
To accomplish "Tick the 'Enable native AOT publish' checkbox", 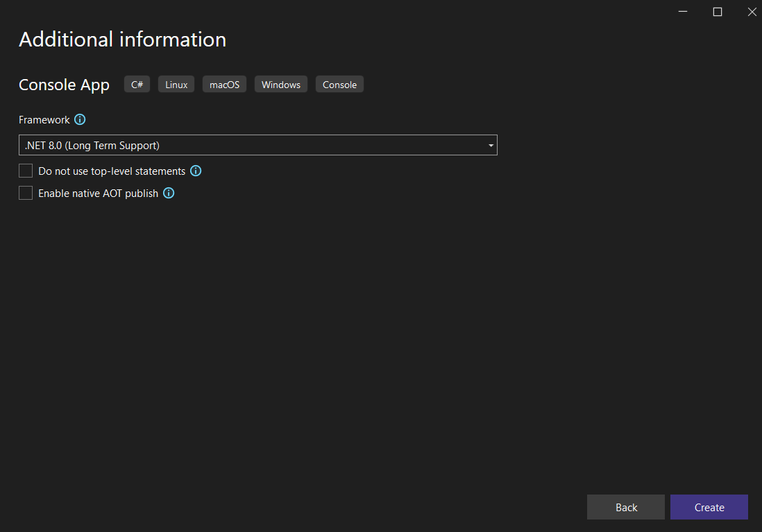I will tap(26, 194).
